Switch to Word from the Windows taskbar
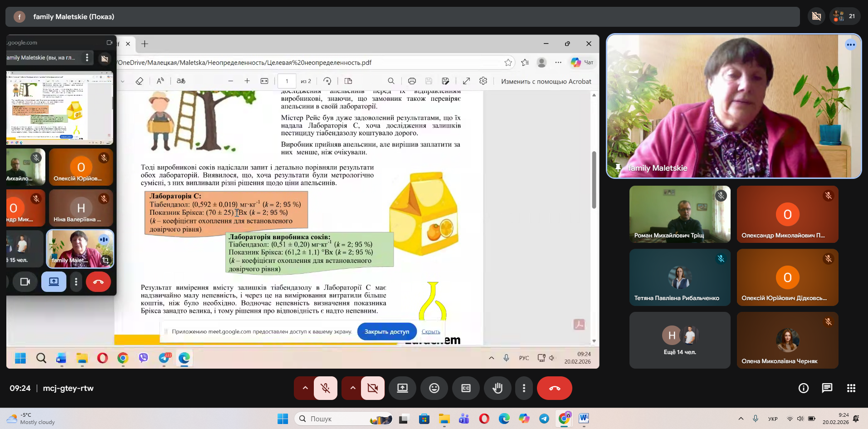The width and height of the screenshot is (868, 429). [x=584, y=419]
